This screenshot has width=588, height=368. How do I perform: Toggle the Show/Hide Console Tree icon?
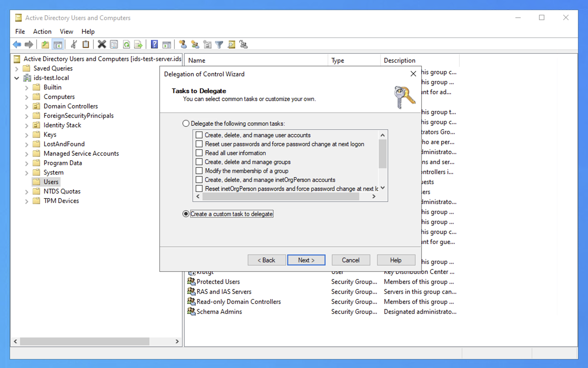[x=58, y=44]
